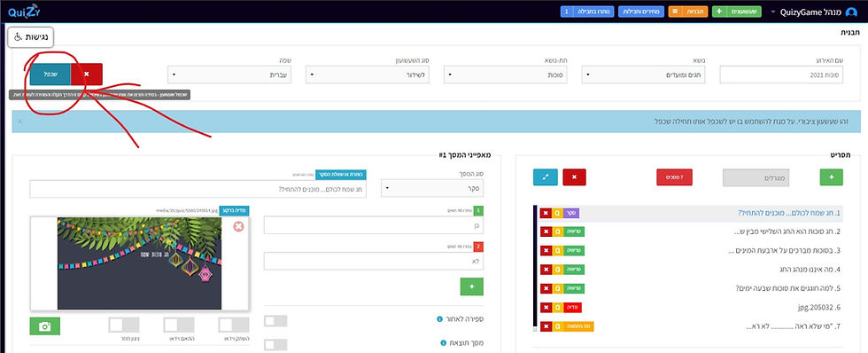Expand the QuizyGame user menu arrow

pos(772,12)
